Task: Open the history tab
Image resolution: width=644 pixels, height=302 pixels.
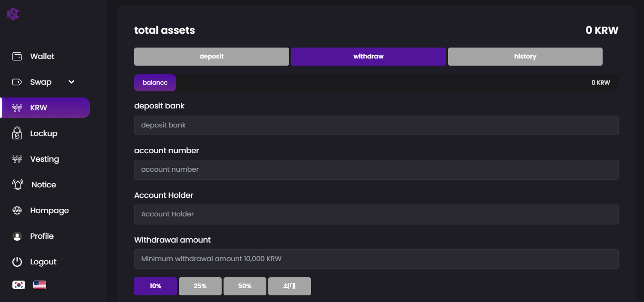Action: (525, 57)
